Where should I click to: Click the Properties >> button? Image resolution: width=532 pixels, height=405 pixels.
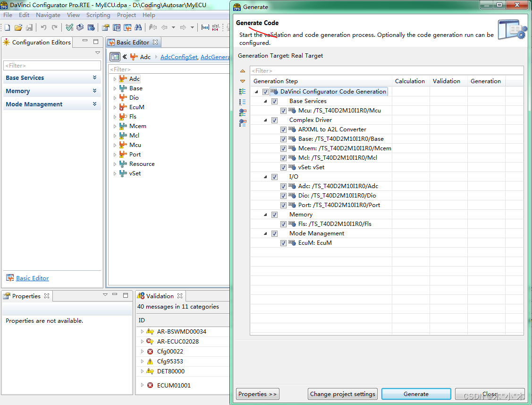pos(257,394)
